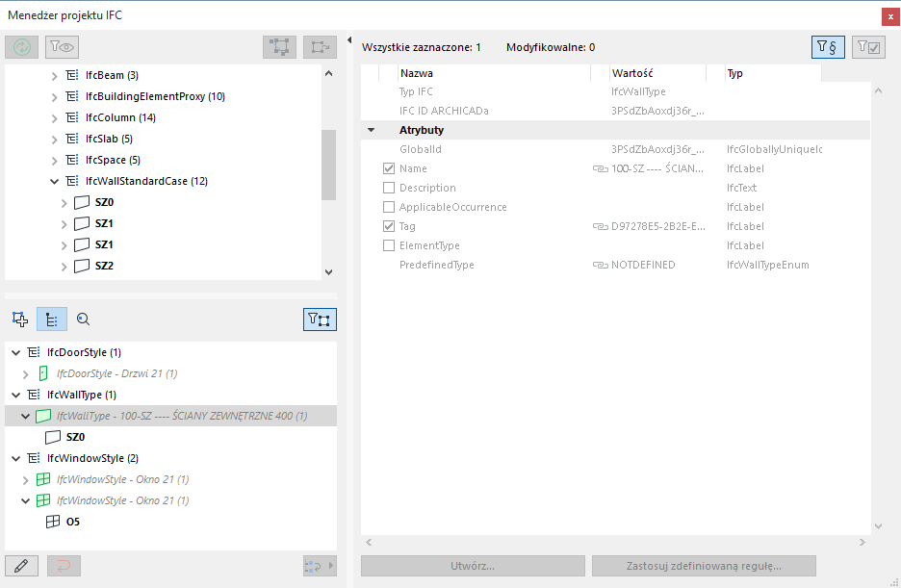Expand the IfcColumn (14) node
Viewport: 901px width, 588px height.
tap(55, 118)
